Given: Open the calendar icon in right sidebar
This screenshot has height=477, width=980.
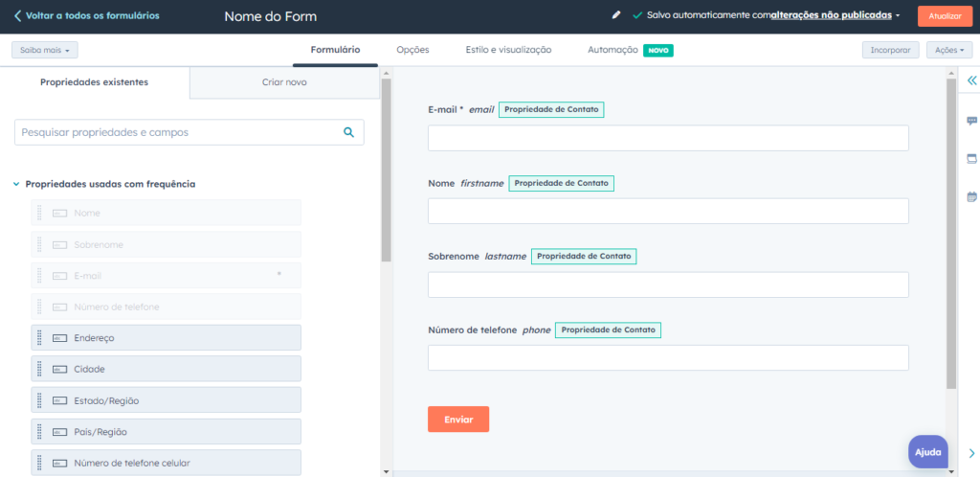Looking at the screenshot, I should 971,197.
